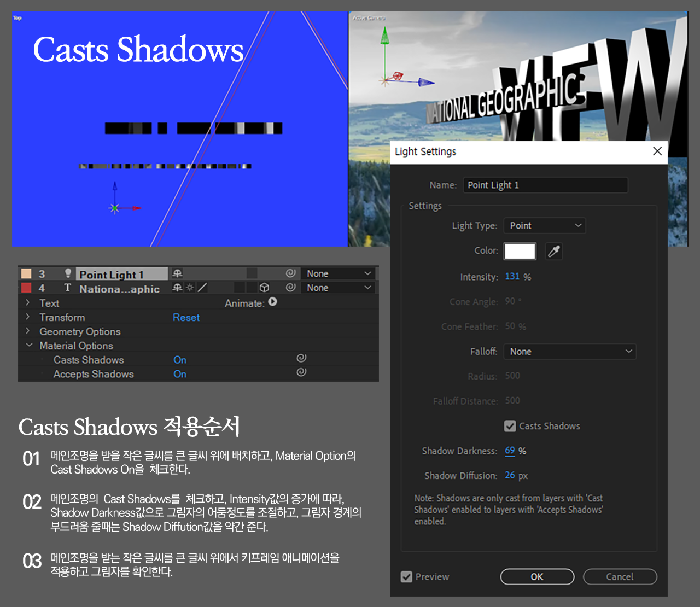Click the green Y-axis arrow in Active Camera view
The height and width of the screenshot is (607, 700).
pyautogui.click(x=384, y=36)
